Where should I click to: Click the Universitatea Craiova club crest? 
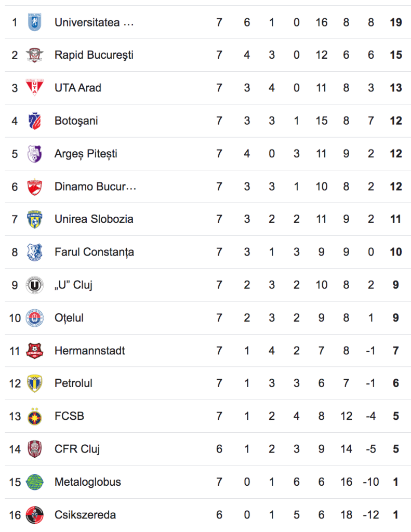tap(35, 22)
